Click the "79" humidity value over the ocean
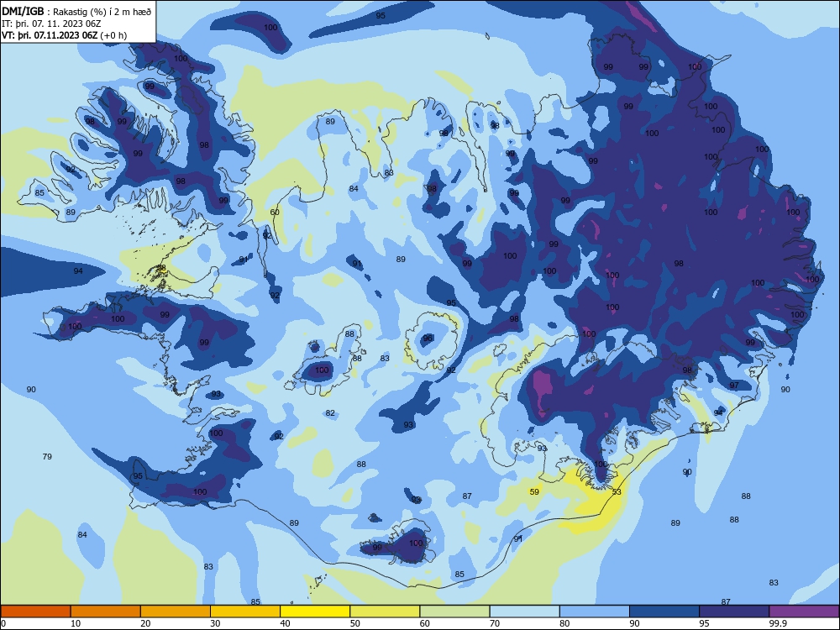The image size is (840, 630). pyautogui.click(x=47, y=456)
